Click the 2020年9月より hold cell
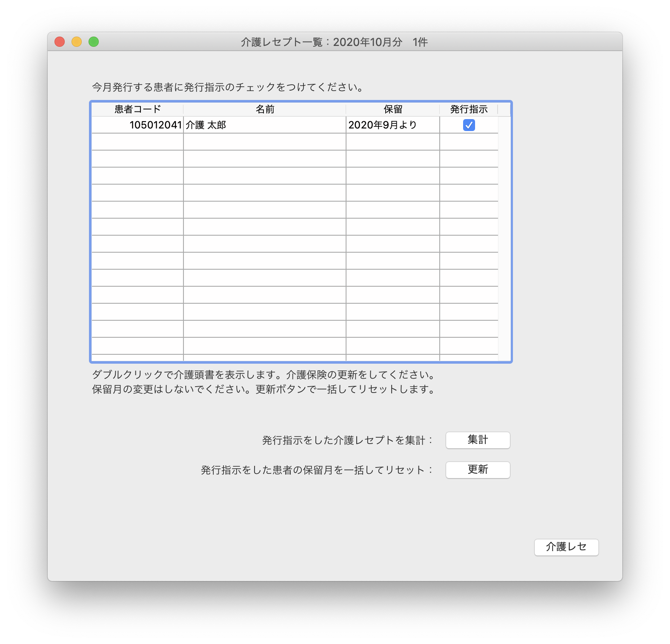Image resolution: width=670 pixels, height=644 pixels. pos(382,125)
